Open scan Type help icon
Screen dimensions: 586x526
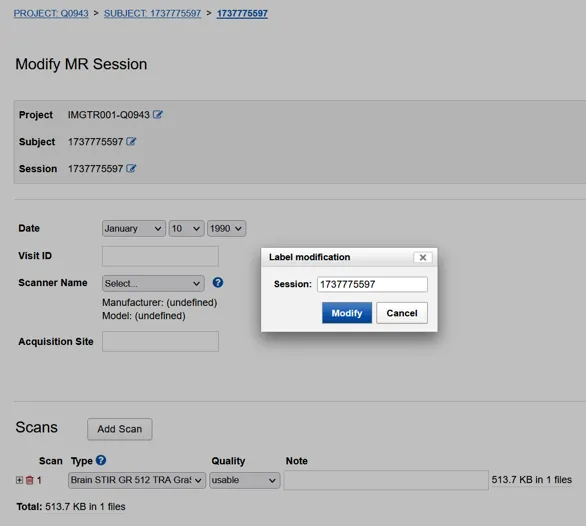[x=101, y=460]
